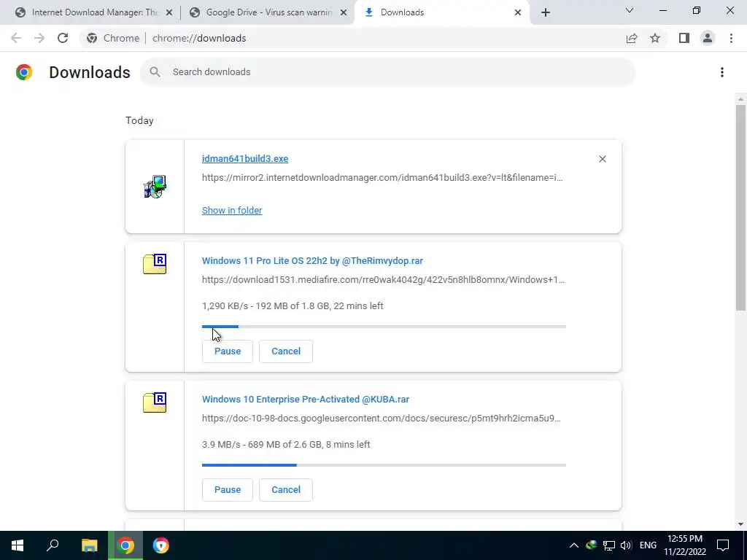Click the idman641build3.exe file icon
747x560 pixels.
155,186
